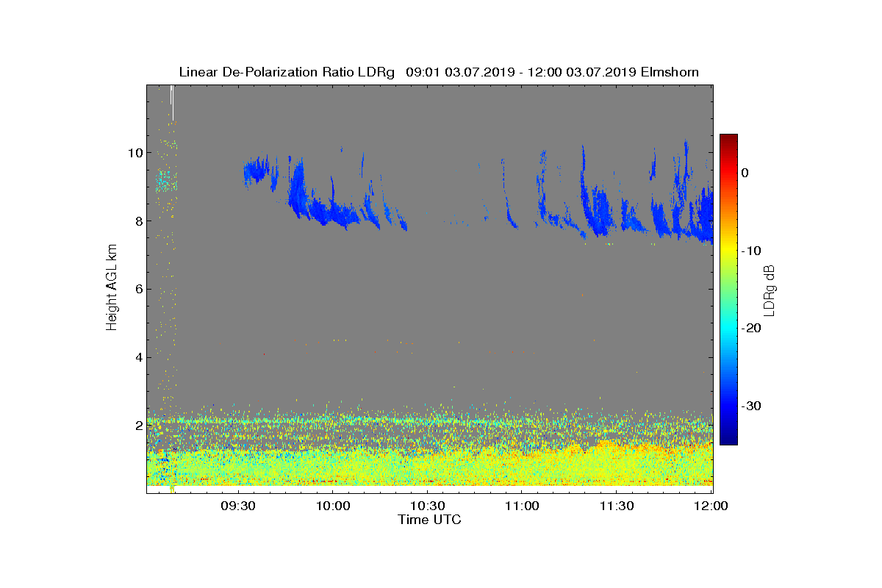Click the y-axis tick label '8'
The image size is (882, 588).
[x=138, y=221]
